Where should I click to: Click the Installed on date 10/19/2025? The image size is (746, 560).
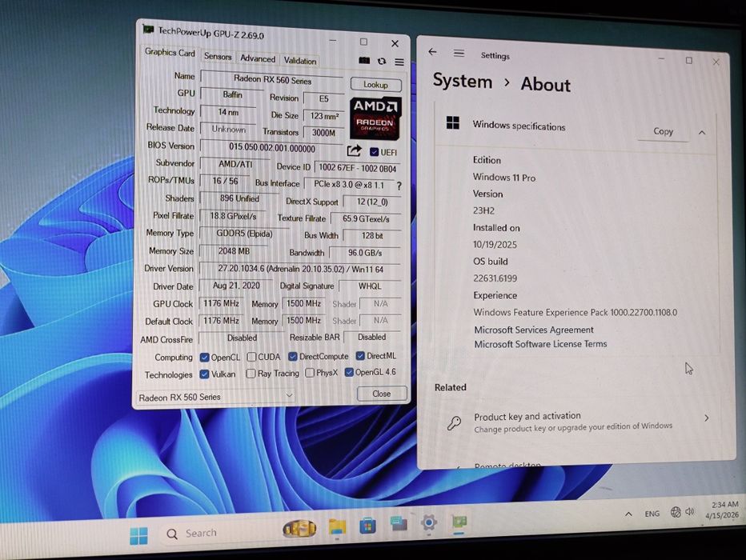tap(495, 244)
